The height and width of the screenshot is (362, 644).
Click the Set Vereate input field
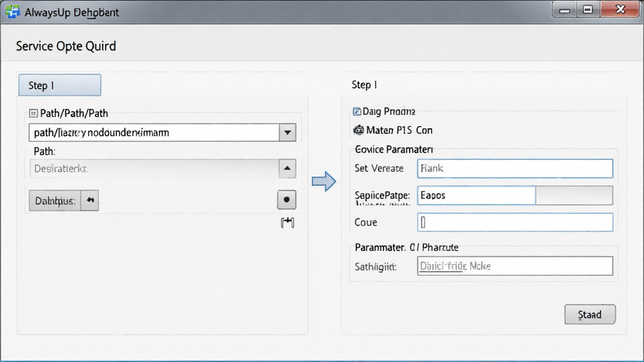pyautogui.click(x=515, y=168)
